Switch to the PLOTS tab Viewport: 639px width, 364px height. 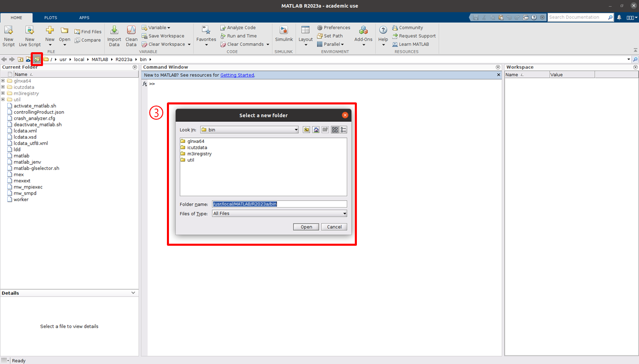51,17
